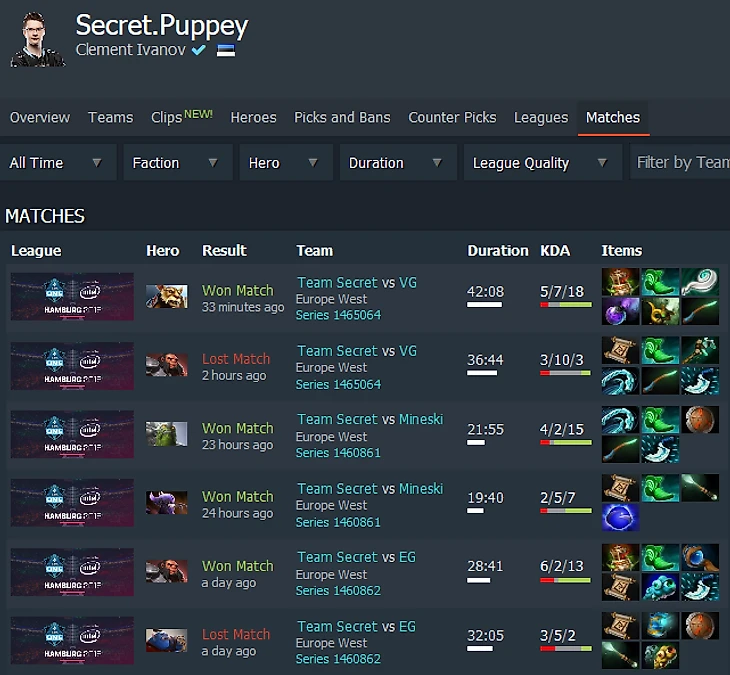Image resolution: width=730 pixels, height=675 pixels.
Task: Expand the Faction dropdown
Action: tap(177, 162)
